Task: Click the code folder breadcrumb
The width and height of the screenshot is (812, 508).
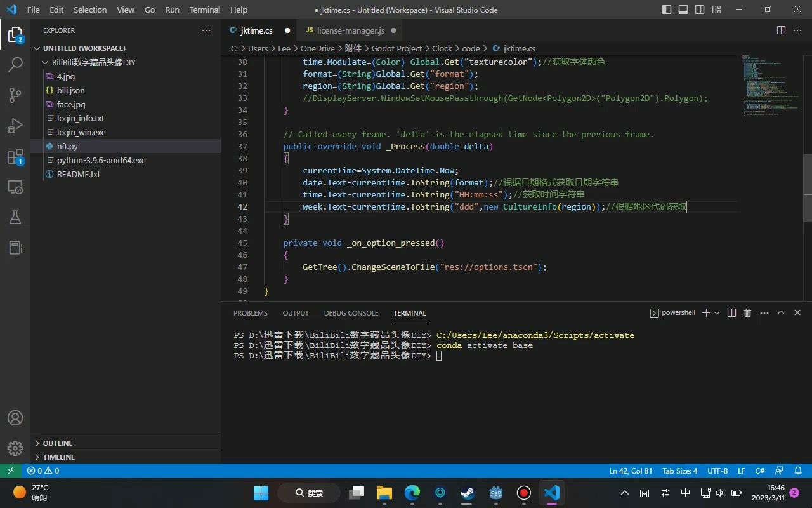Action: [471, 48]
